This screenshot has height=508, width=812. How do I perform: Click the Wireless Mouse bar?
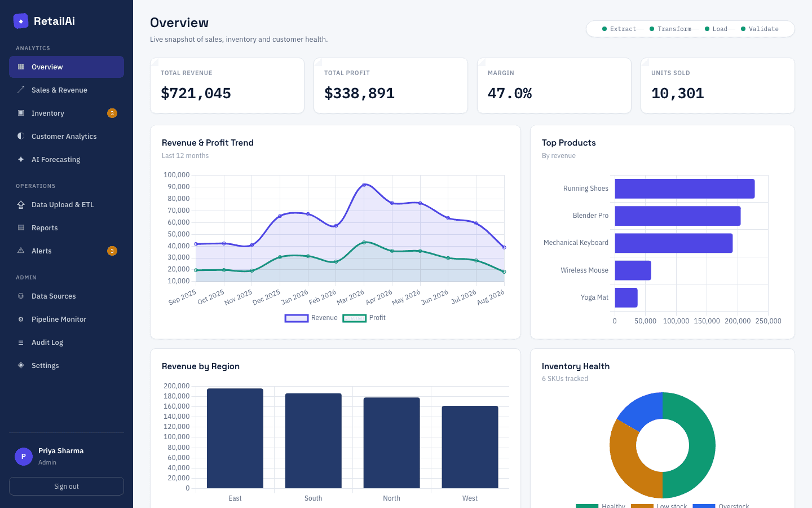(x=633, y=270)
